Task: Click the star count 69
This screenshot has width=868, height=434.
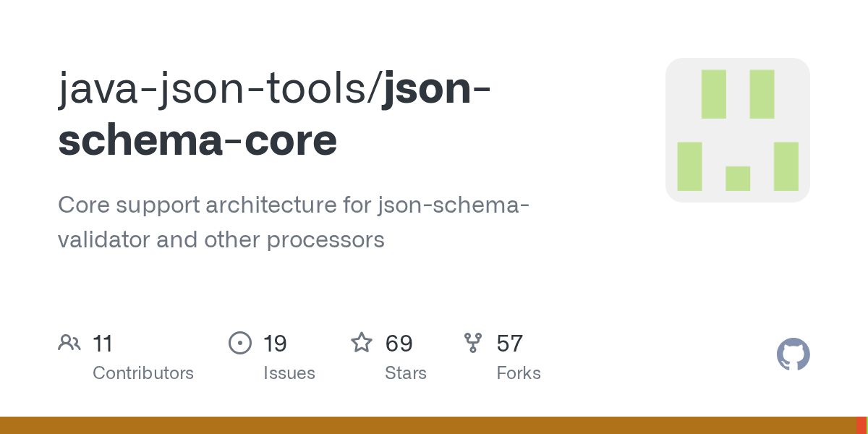Action: (x=399, y=343)
